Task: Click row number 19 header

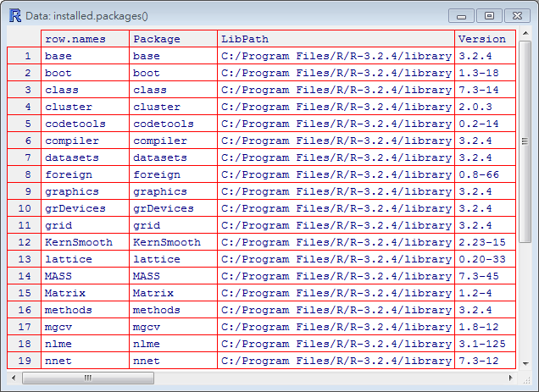Action: click(24, 361)
